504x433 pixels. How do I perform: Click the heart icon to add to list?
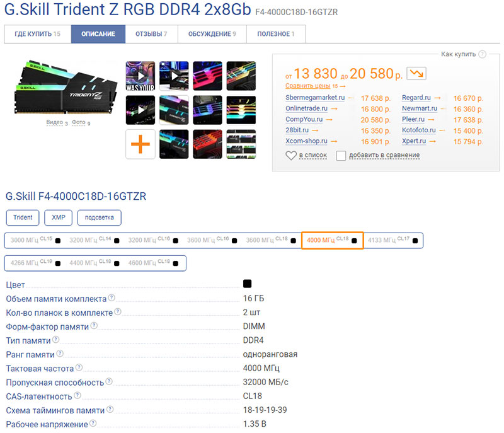coord(291,156)
